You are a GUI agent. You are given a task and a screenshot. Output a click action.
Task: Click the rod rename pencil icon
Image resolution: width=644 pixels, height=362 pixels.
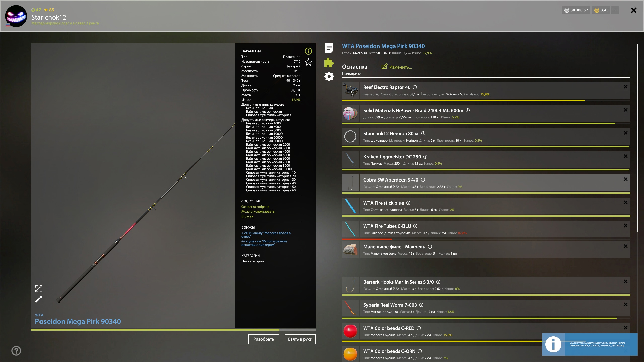pos(38,299)
